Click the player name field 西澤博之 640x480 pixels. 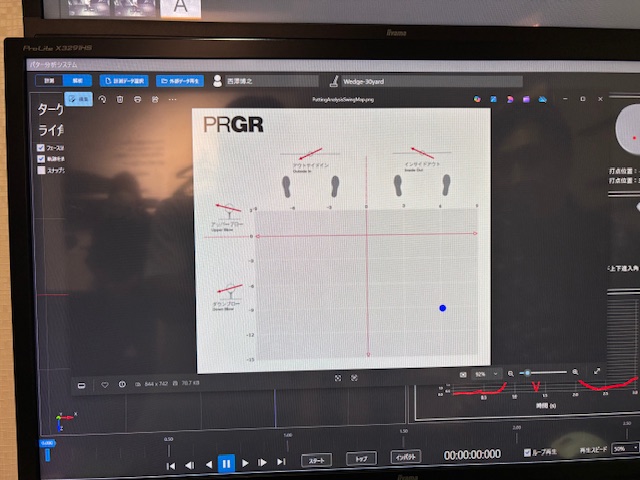(x=271, y=81)
